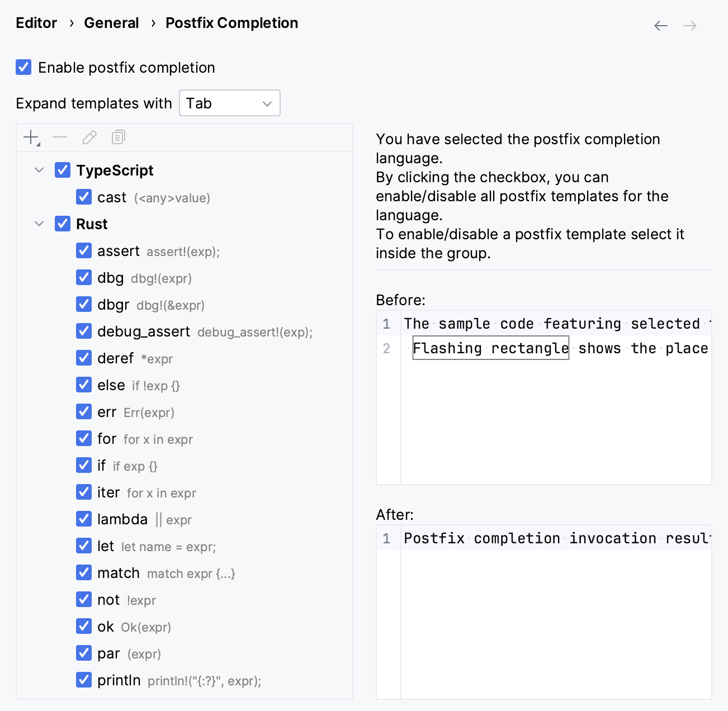Uncheck the Rust language checkbox
This screenshot has width=728, height=711.
click(x=62, y=224)
